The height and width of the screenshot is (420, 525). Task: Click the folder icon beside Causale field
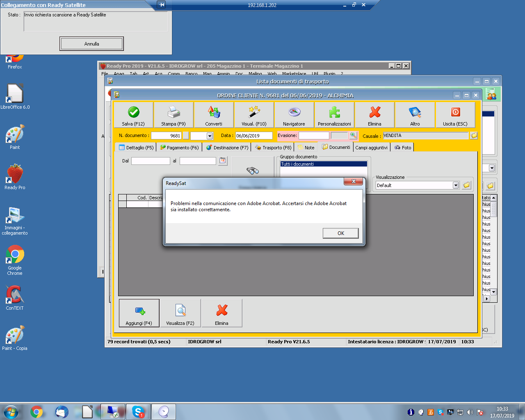click(x=474, y=135)
